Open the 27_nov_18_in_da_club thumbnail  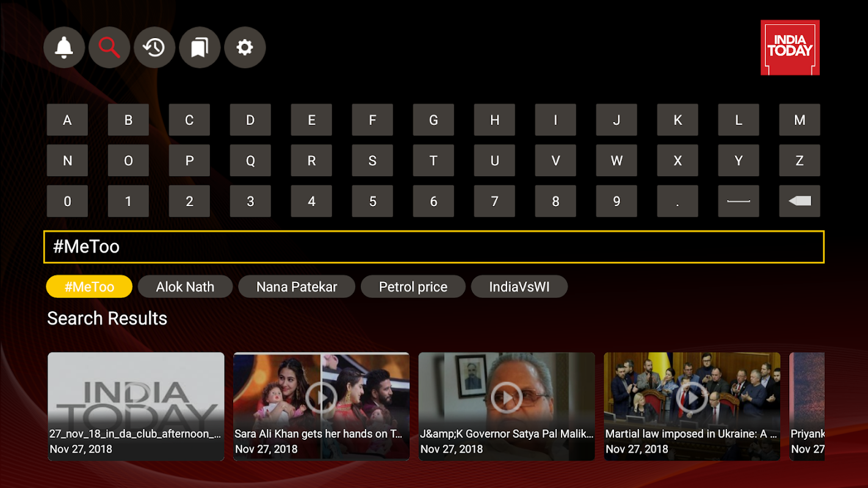[136, 406]
